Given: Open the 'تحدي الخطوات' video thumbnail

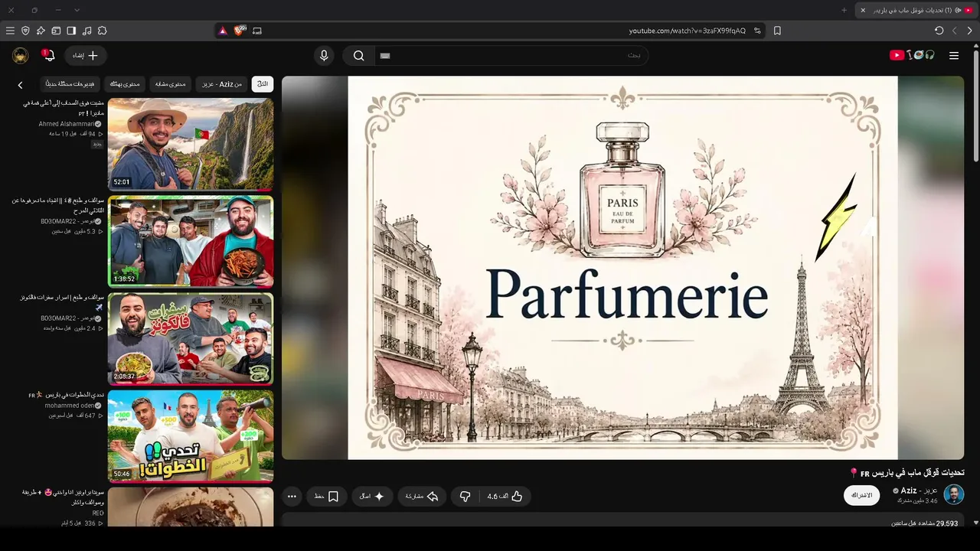Looking at the screenshot, I should point(191,436).
